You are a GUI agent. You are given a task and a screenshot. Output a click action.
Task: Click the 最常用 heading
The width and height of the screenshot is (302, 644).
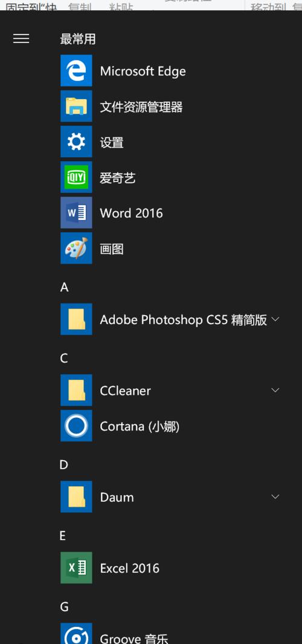point(77,39)
